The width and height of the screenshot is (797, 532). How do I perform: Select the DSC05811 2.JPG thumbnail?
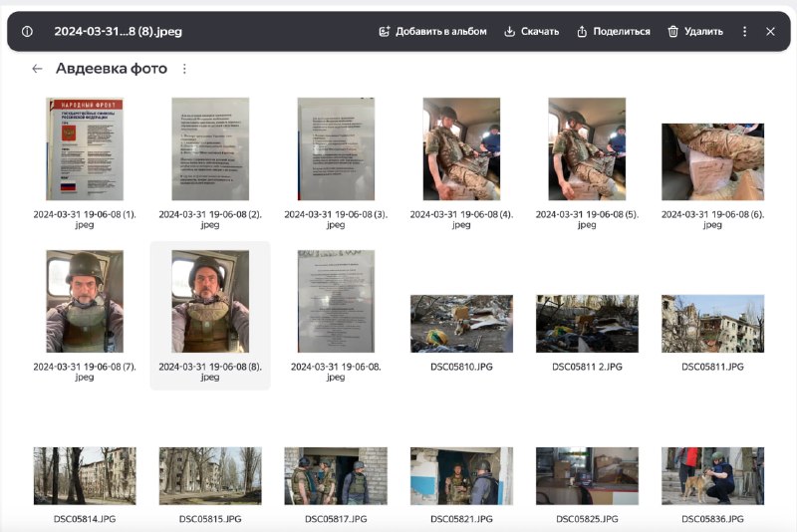587,324
